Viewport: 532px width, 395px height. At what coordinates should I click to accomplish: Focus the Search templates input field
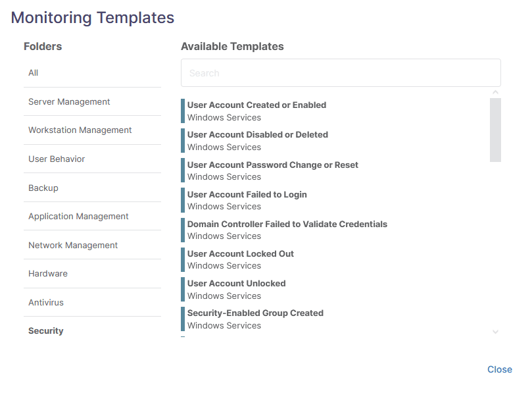click(x=341, y=73)
